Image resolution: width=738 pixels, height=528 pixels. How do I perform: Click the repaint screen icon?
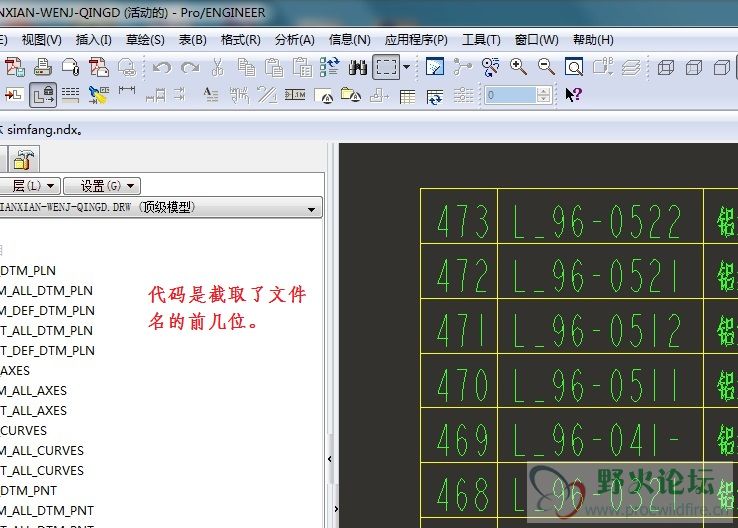point(434,67)
